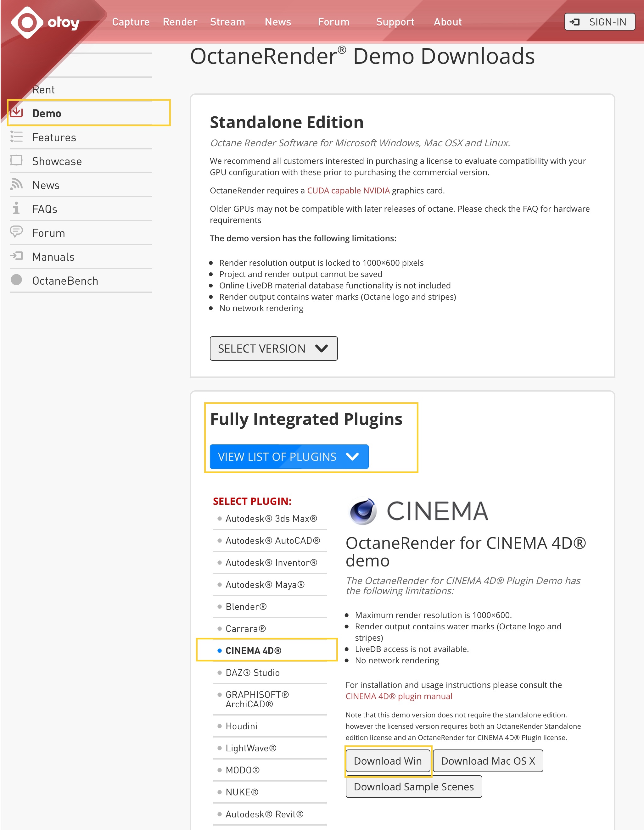
Task: Open the SELECT VERSION dropdown
Action: point(273,348)
